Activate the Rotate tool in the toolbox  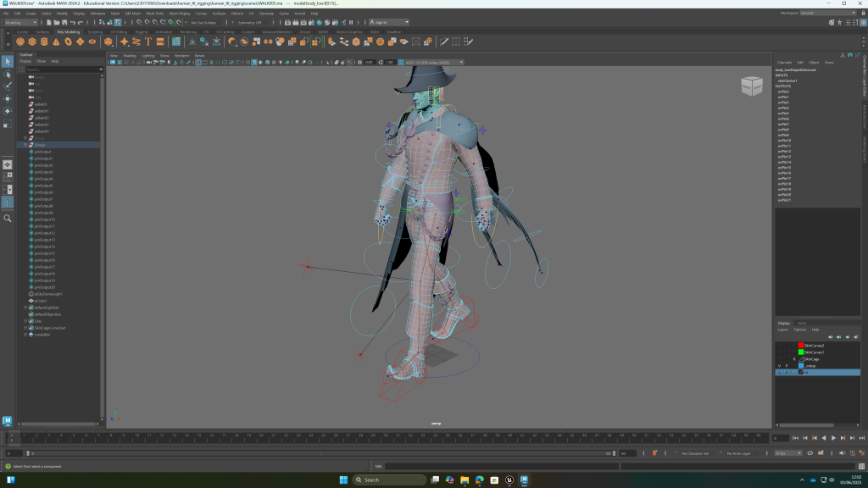(x=8, y=111)
